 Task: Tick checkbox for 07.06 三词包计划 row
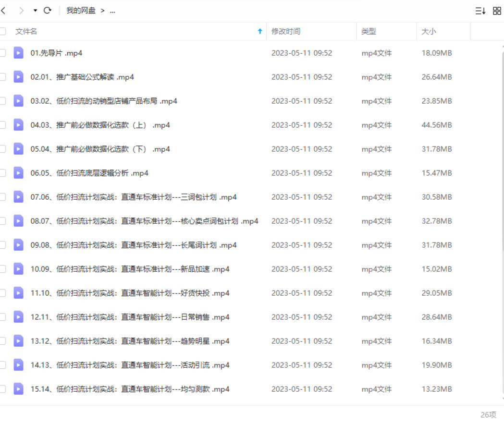tap(2, 197)
